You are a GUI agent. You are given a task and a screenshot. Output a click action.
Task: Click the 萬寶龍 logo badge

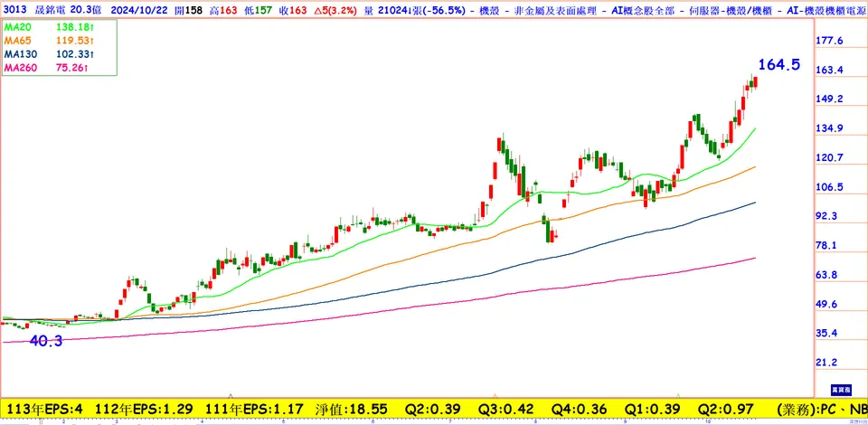pos(843,390)
